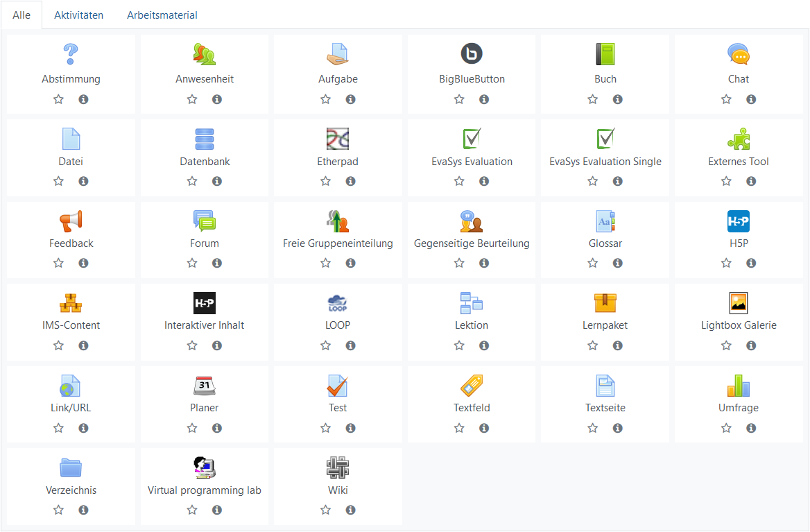Open the BigBlueButton activity icon

pyautogui.click(x=472, y=53)
